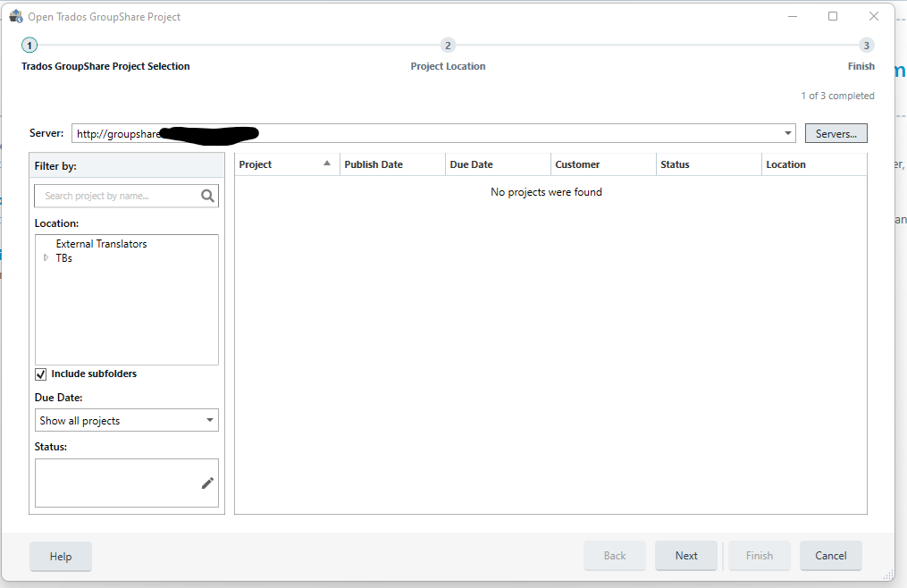Open the Servers... dialog button

coord(836,134)
